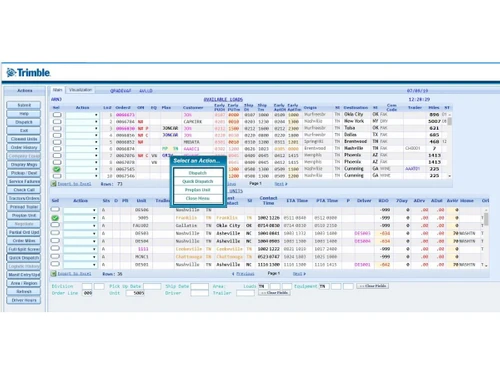Click the Submit button in the Actions sidebar
Viewport: 500px width, 375px height.
pos(24,105)
